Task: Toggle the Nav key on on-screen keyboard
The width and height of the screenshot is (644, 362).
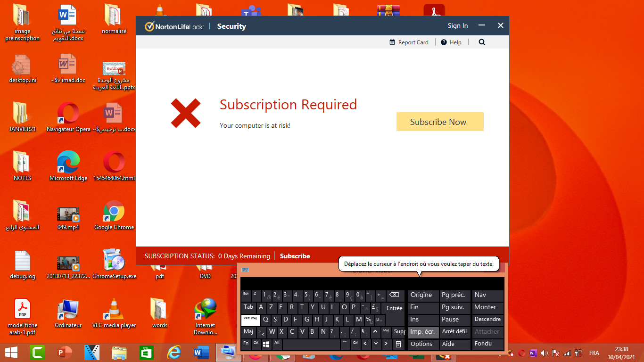Action: 488,296
